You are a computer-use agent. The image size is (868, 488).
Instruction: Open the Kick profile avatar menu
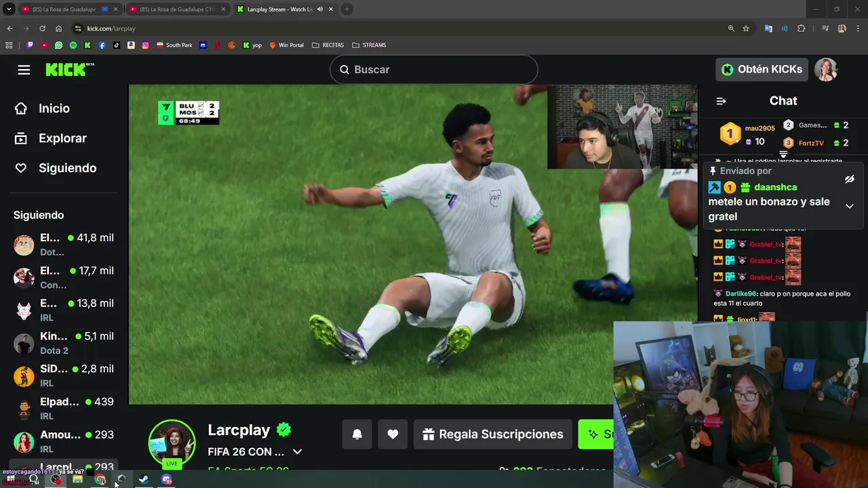826,69
